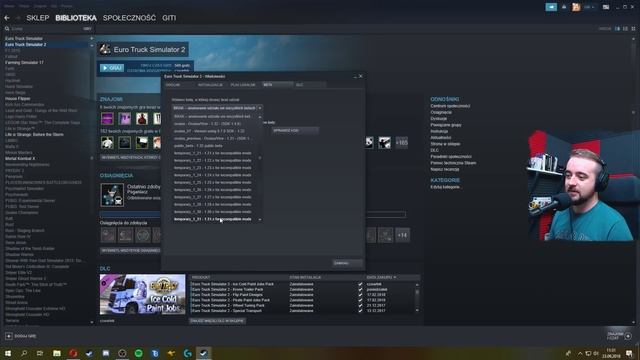Image resolution: width=640 pixels, height=360 pixels.
Task: Open Opera browser from the taskbar
Action: pyautogui.click(x=73, y=353)
